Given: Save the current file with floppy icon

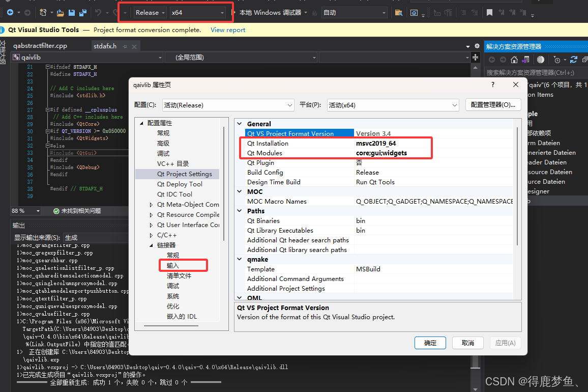Looking at the screenshot, I should coord(71,13).
